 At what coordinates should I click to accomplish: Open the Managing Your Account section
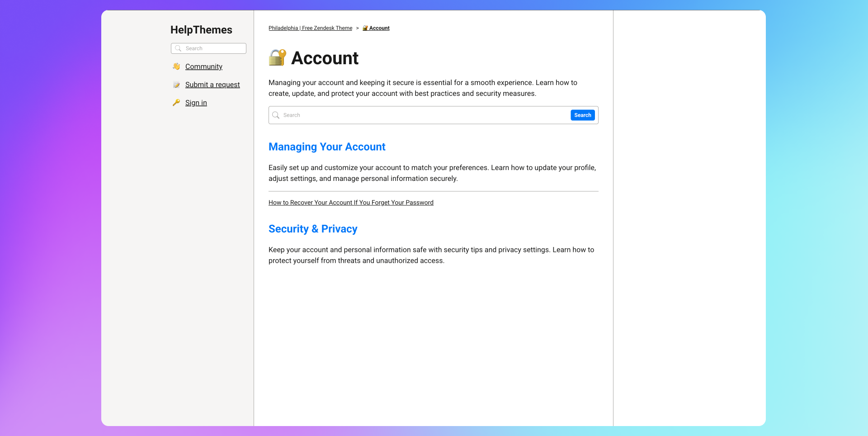(x=327, y=147)
